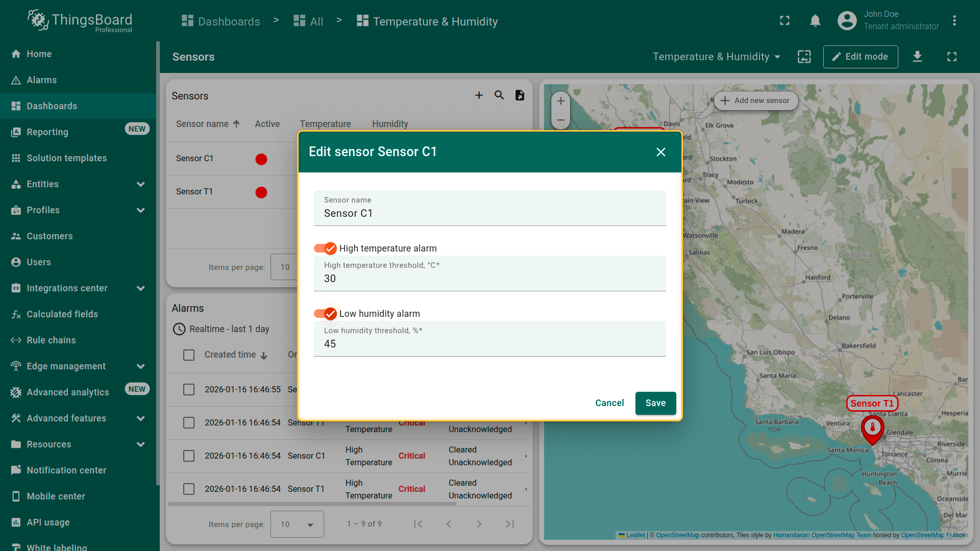Click the notifications bell icon
Viewport: 980px width, 551px height.
point(815,21)
